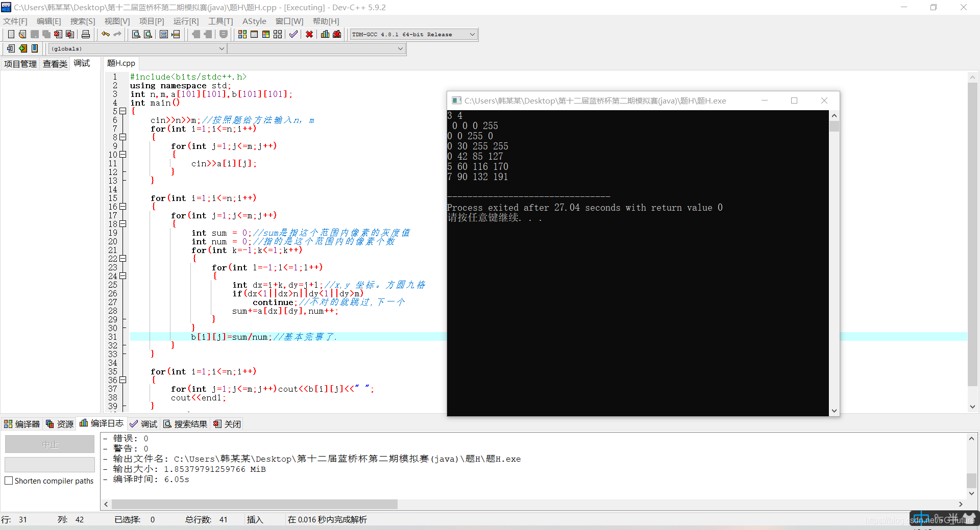Collapse the code fold at line 16

click(122, 207)
